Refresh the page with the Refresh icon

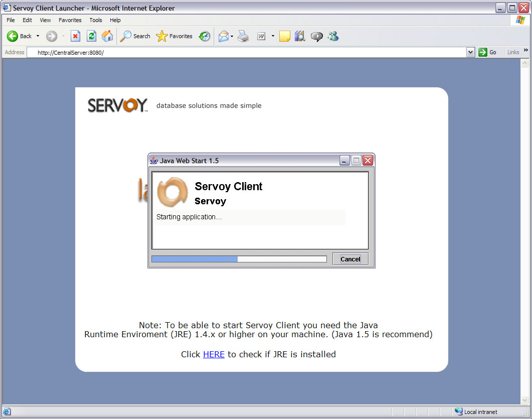pyautogui.click(x=91, y=36)
